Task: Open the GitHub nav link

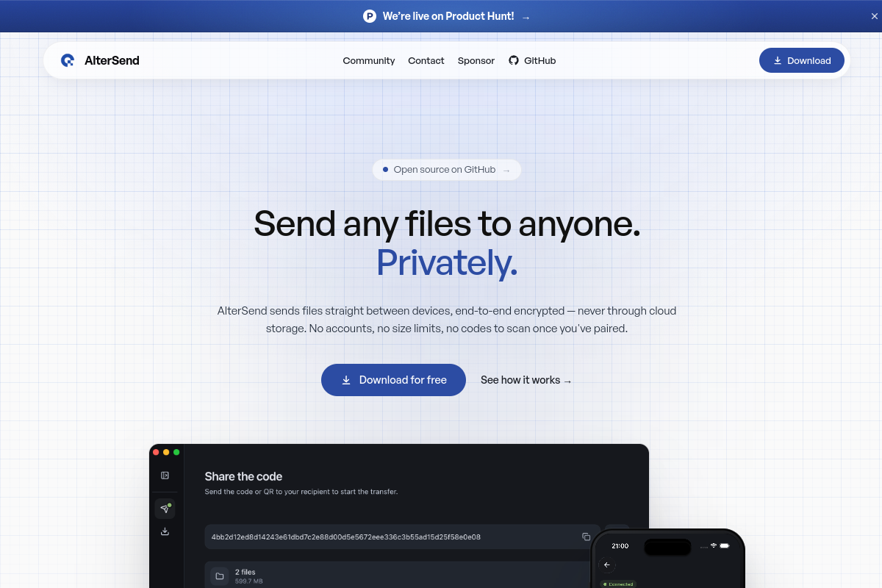Action: (532, 61)
